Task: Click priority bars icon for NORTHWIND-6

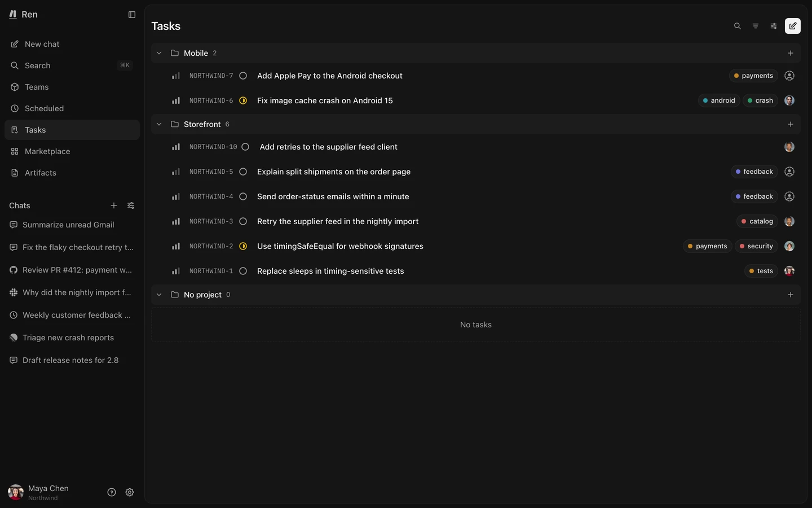Action: pyautogui.click(x=176, y=100)
